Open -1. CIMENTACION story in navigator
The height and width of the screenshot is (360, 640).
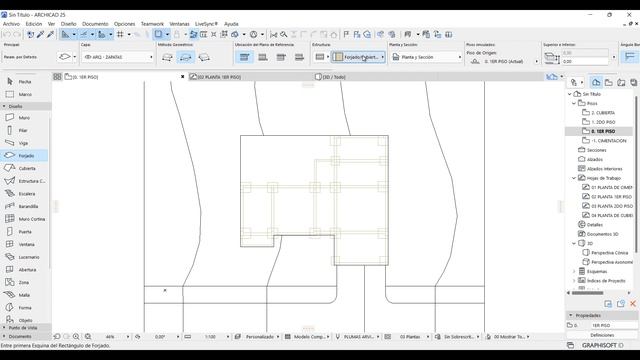tap(609, 140)
